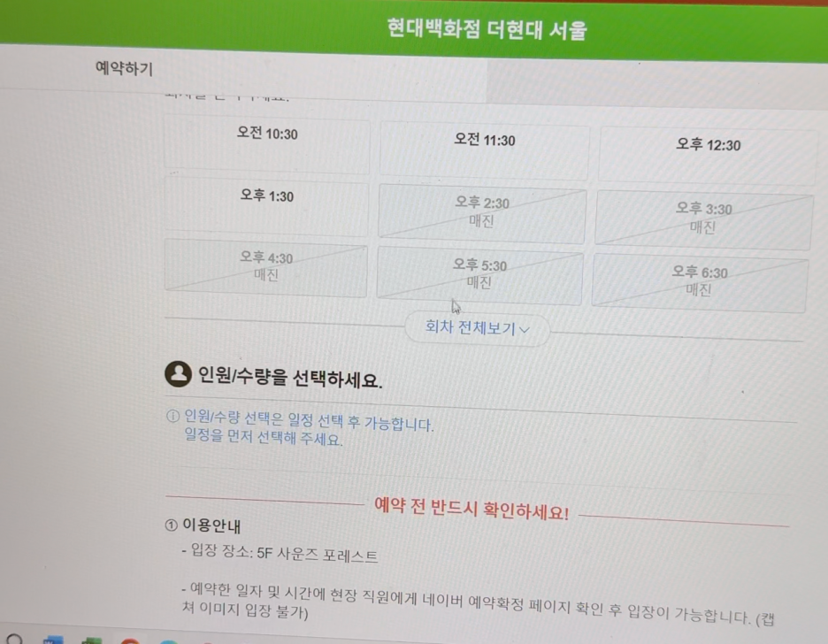
Task: Open the 예약하기 tab
Action: (124, 68)
